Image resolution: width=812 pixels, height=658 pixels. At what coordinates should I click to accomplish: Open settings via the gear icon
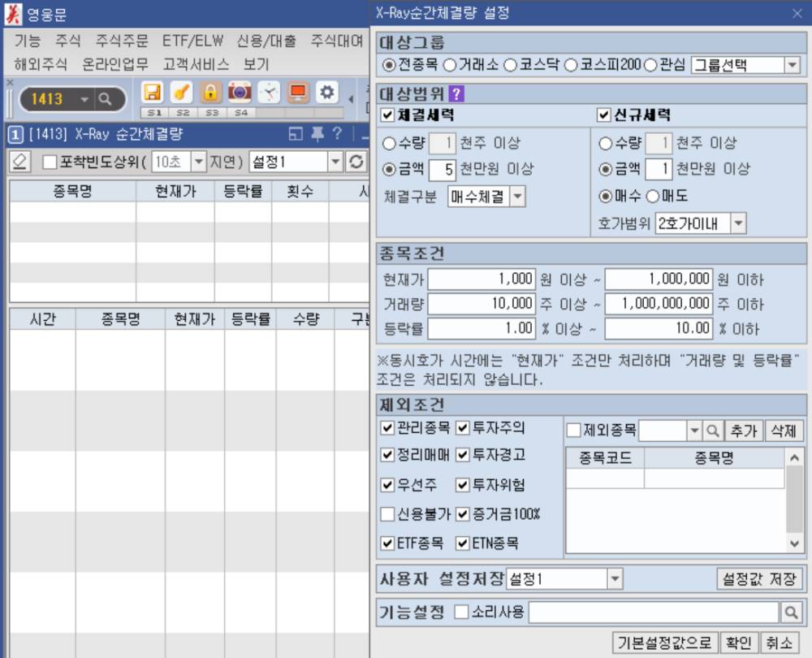tap(328, 92)
